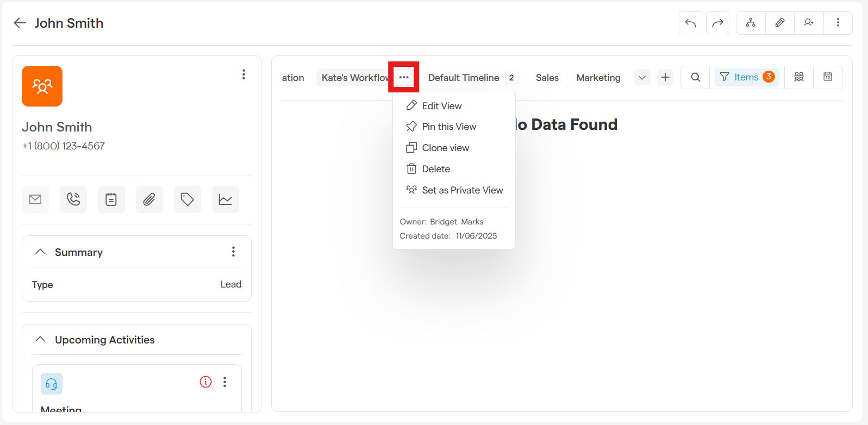The image size is (868, 425).
Task: Click the paperclip attachment icon
Action: [149, 199]
